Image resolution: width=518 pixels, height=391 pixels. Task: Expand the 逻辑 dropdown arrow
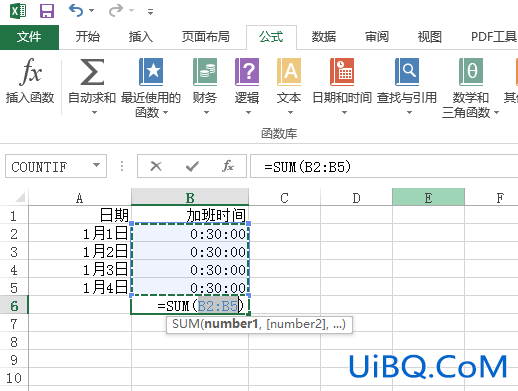click(x=248, y=113)
